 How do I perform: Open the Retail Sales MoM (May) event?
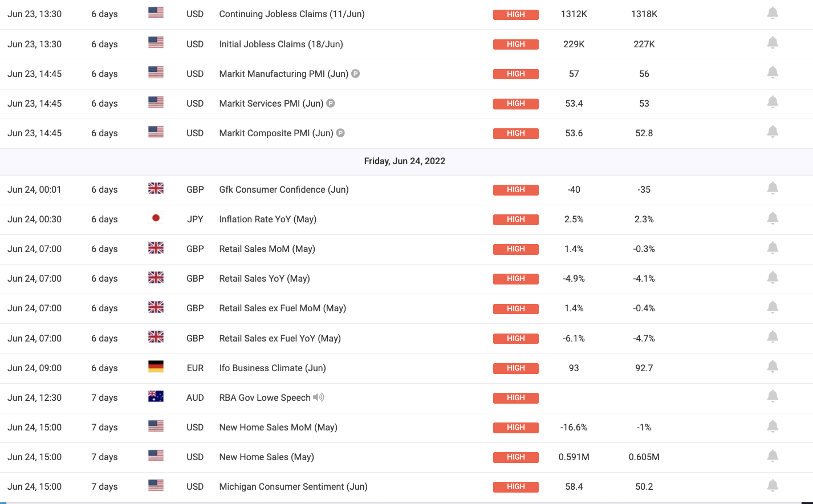click(x=267, y=249)
